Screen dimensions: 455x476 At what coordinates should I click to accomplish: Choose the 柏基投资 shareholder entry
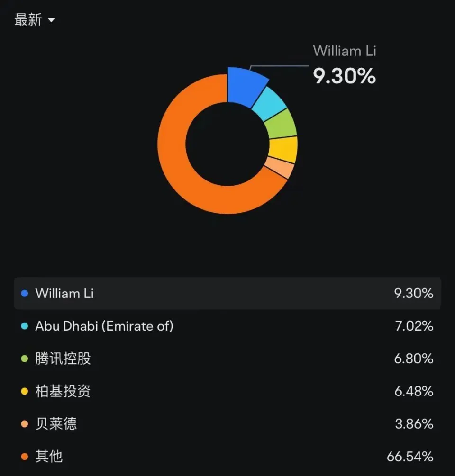(x=227, y=391)
